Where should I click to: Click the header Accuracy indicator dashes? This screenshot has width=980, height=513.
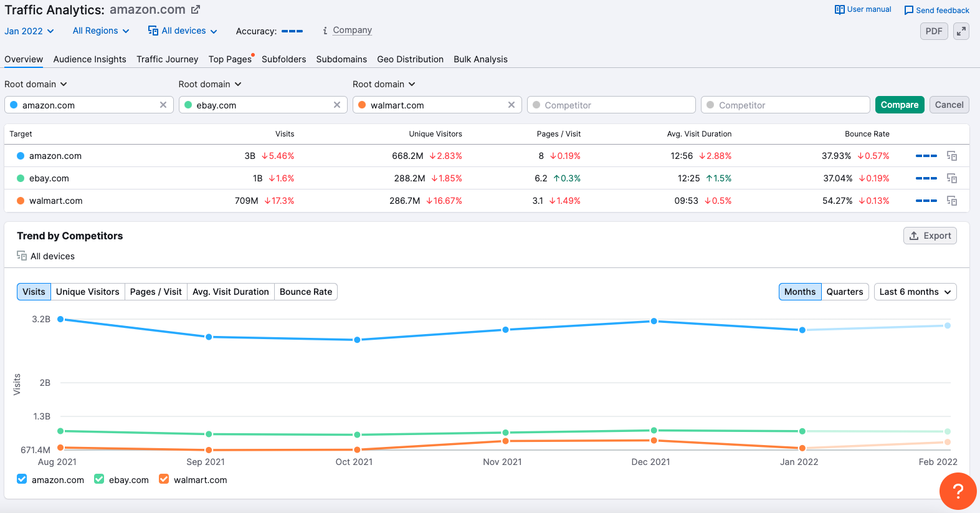[x=292, y=31]
